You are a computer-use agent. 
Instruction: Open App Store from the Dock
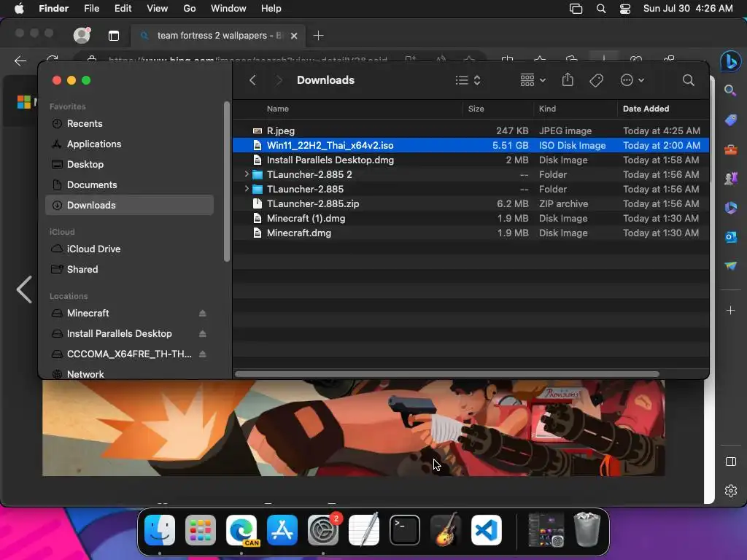click(x=282, y=530)
